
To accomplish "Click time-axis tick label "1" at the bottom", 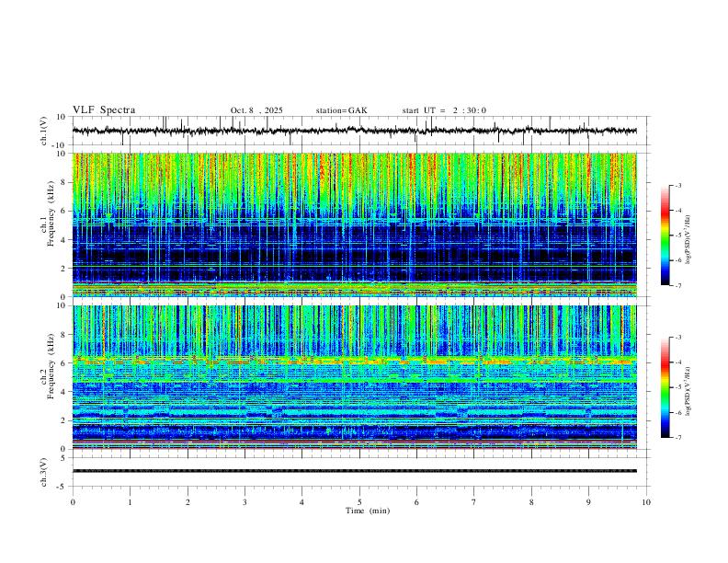I will click(x=130, y=502).
